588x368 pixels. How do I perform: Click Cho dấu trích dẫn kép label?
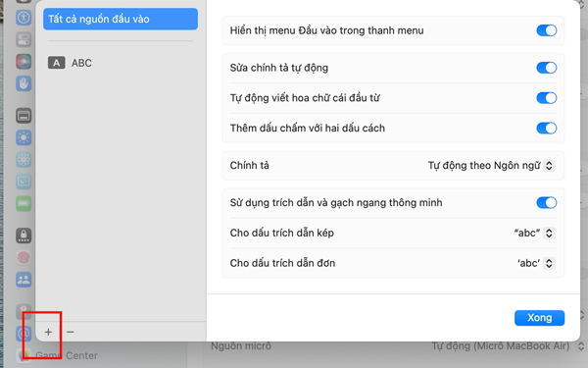282,233
